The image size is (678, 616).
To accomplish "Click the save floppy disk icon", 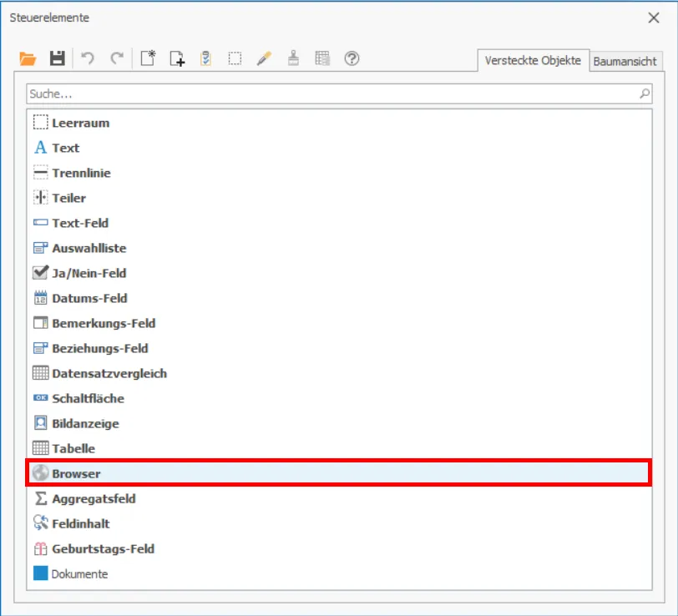I will click(x=57, y=58).
